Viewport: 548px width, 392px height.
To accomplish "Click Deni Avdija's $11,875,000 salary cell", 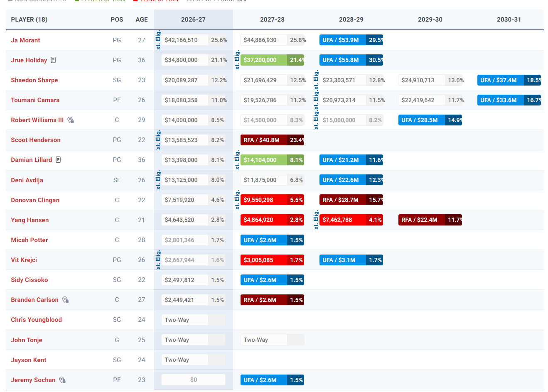I will [273, 180].
